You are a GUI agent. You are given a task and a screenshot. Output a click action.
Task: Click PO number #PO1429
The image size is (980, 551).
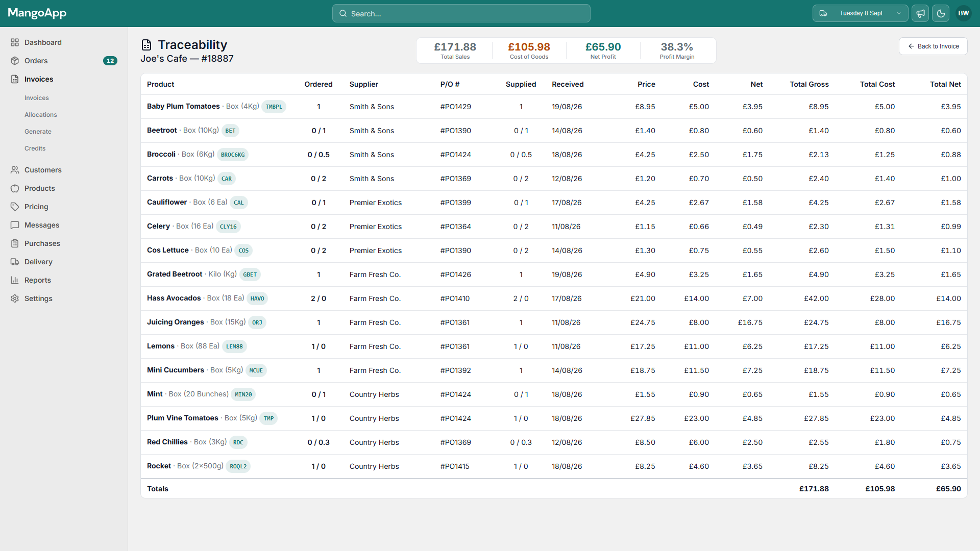[x=456, y=107]
